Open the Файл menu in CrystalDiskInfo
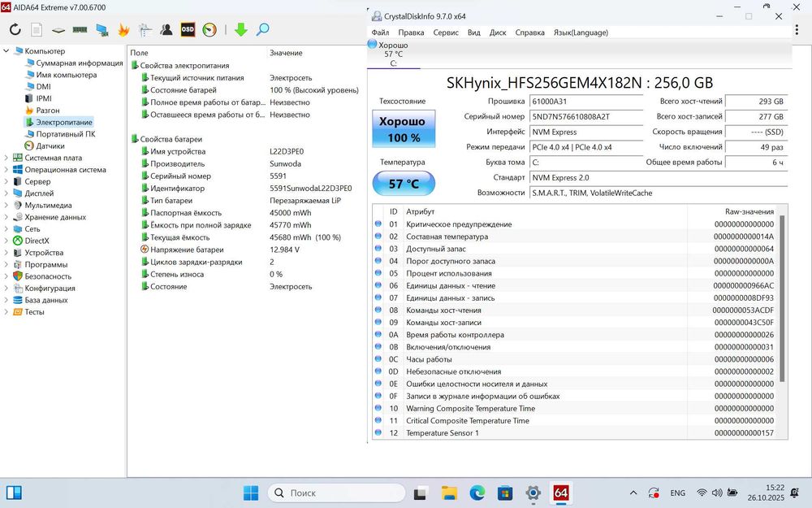Image resolution: width=812 pixels, height=508 pixels. 380,33
